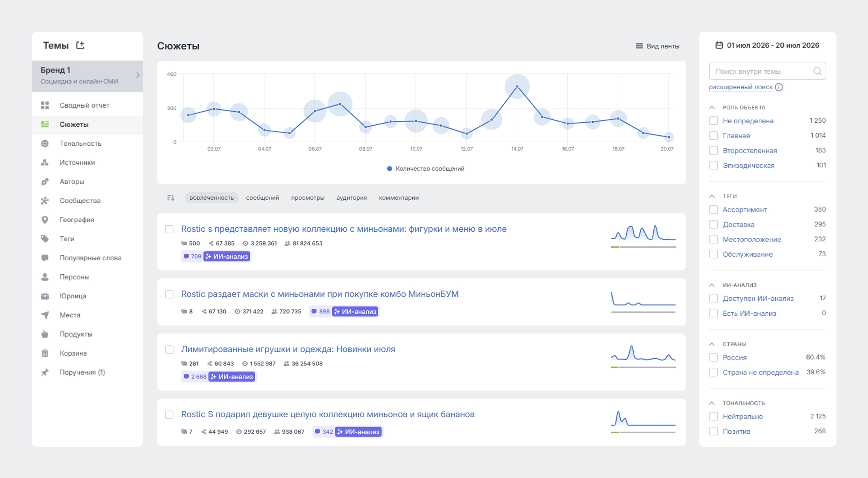
Task: Open Корзина trash icon
Action: [45, 353]
